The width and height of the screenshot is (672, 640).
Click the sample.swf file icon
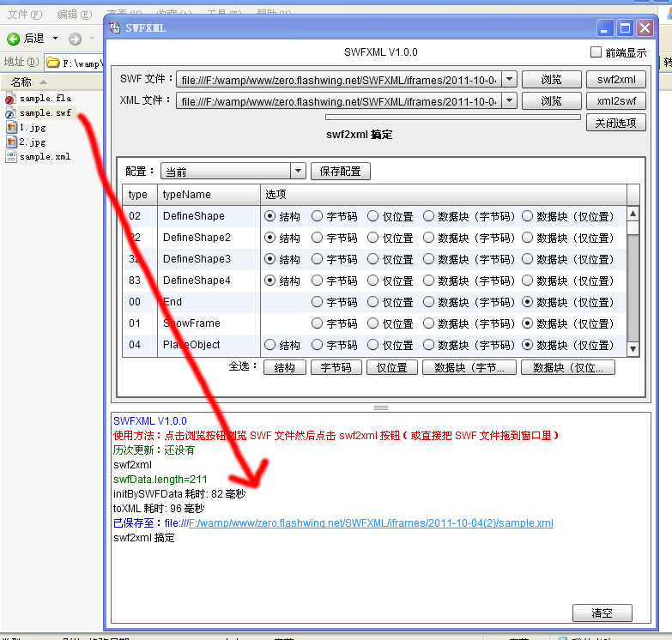[10, 113]
